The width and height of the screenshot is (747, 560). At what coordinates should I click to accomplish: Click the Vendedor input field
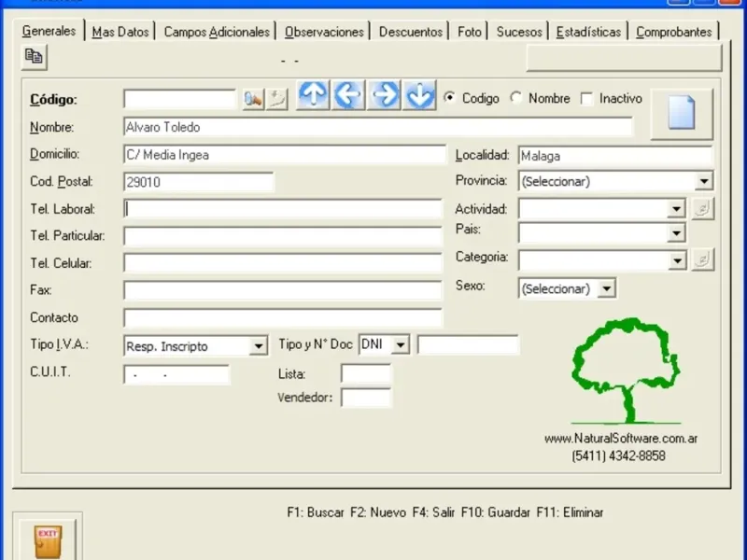[366, 398]
